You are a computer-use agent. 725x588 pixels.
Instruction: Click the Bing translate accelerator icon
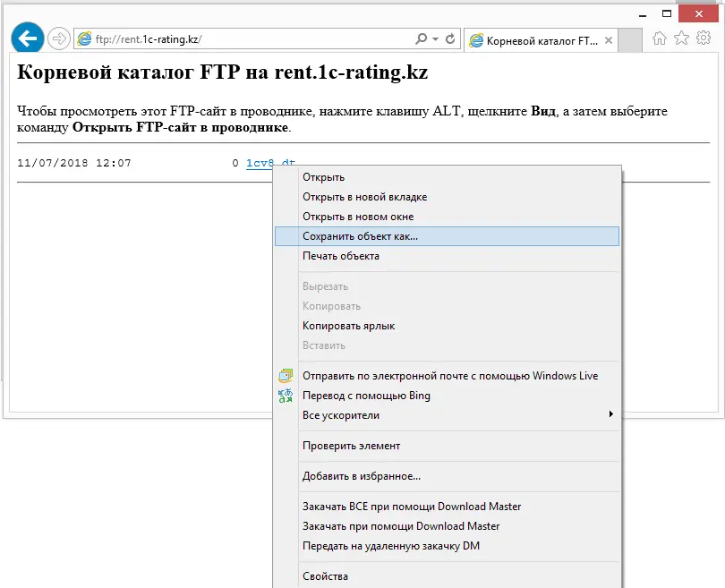[286, 396]
